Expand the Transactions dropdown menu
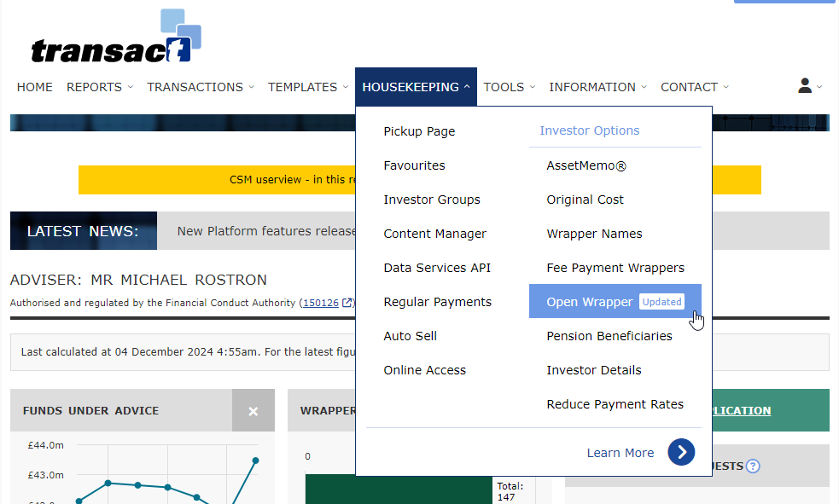 point(201,87)
